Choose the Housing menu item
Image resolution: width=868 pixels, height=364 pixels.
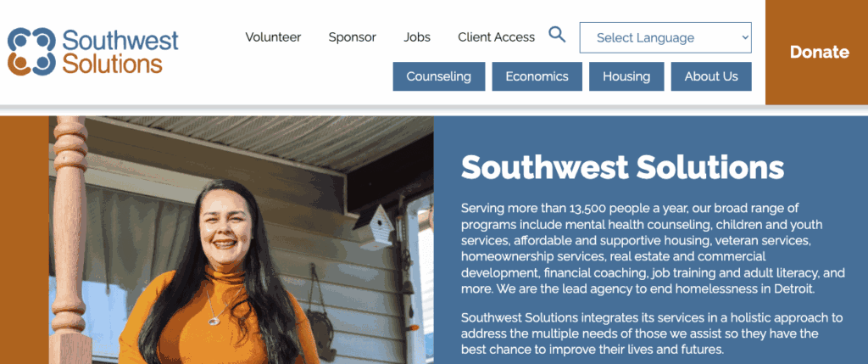(x=626, y=76)
